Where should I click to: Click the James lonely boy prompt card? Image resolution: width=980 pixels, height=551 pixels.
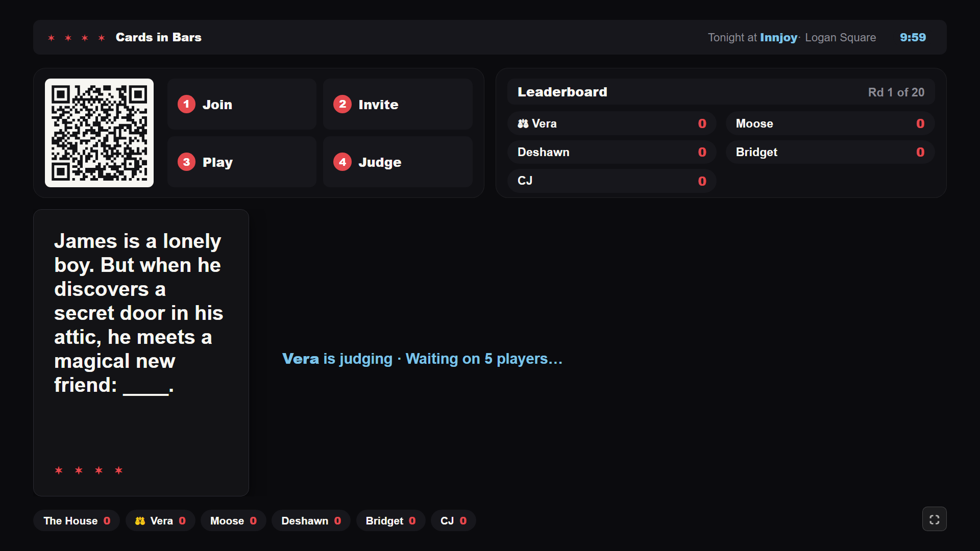coord(141,353)
